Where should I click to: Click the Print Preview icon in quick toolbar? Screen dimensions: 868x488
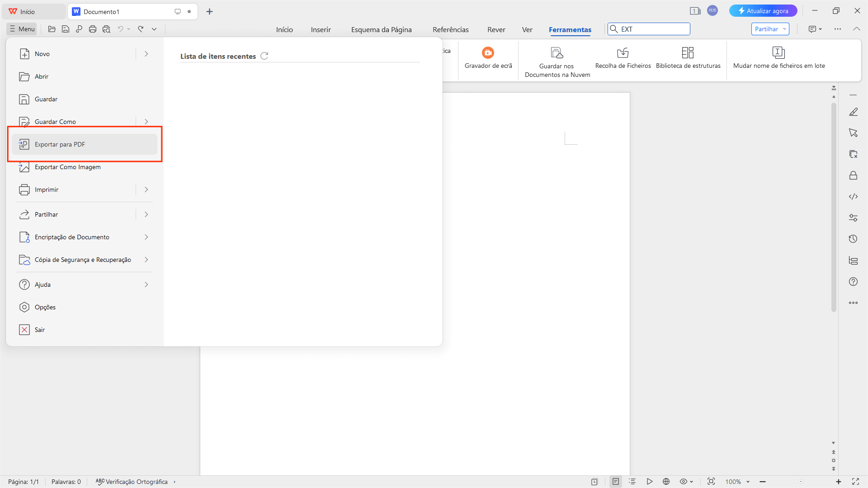(x=106, y=29)
